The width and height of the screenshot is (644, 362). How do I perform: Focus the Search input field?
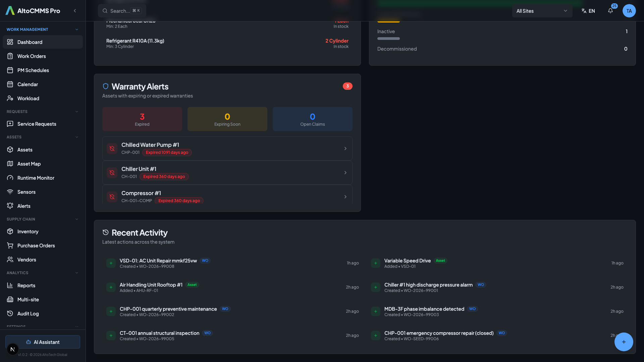pos(119,11)
